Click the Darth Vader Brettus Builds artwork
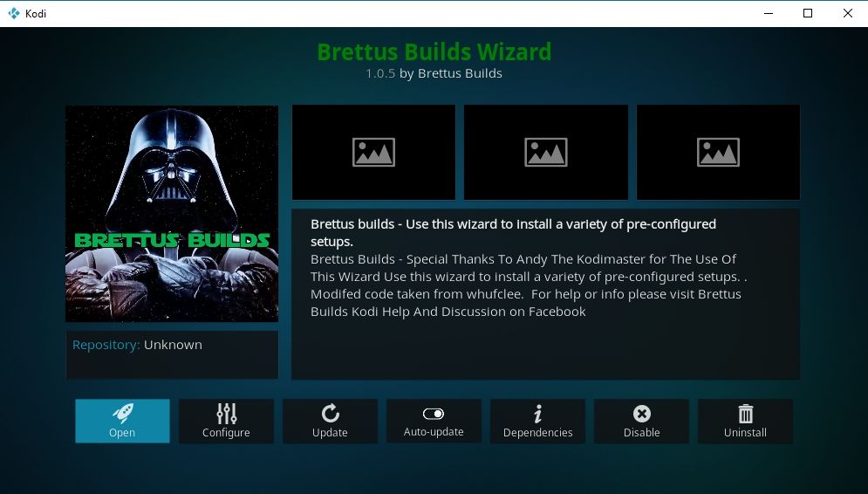 tap(172, 214)
